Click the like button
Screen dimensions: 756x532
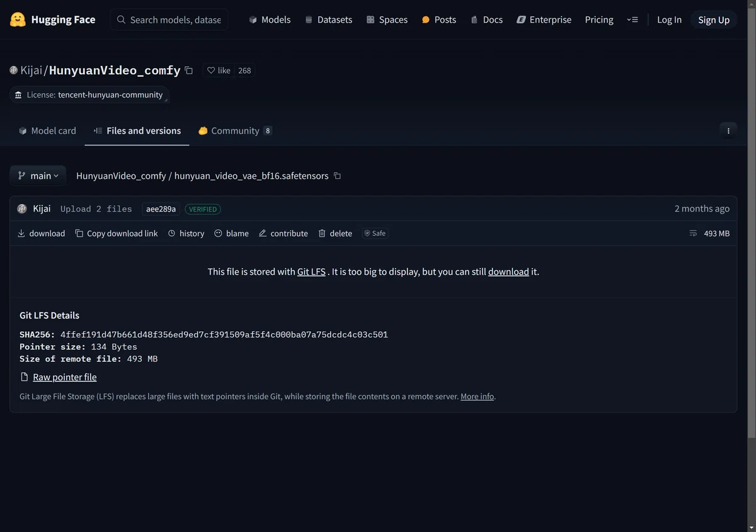tap(219, 71)
